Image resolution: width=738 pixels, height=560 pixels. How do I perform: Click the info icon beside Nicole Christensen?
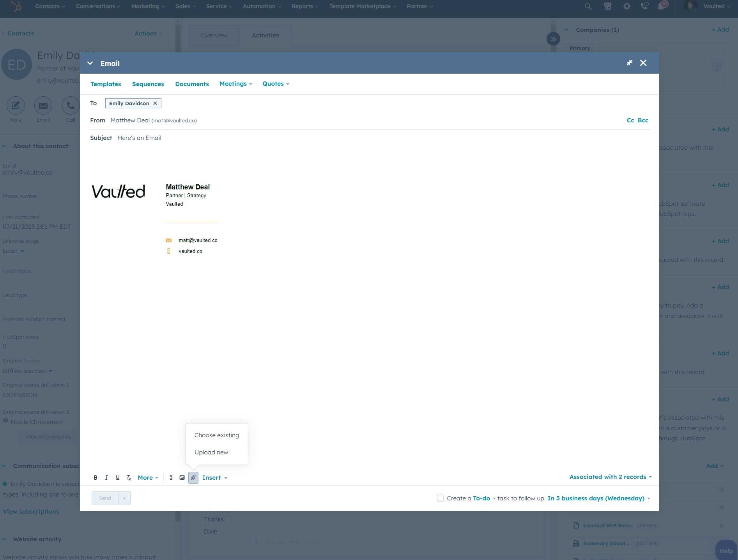click(5, 420)
